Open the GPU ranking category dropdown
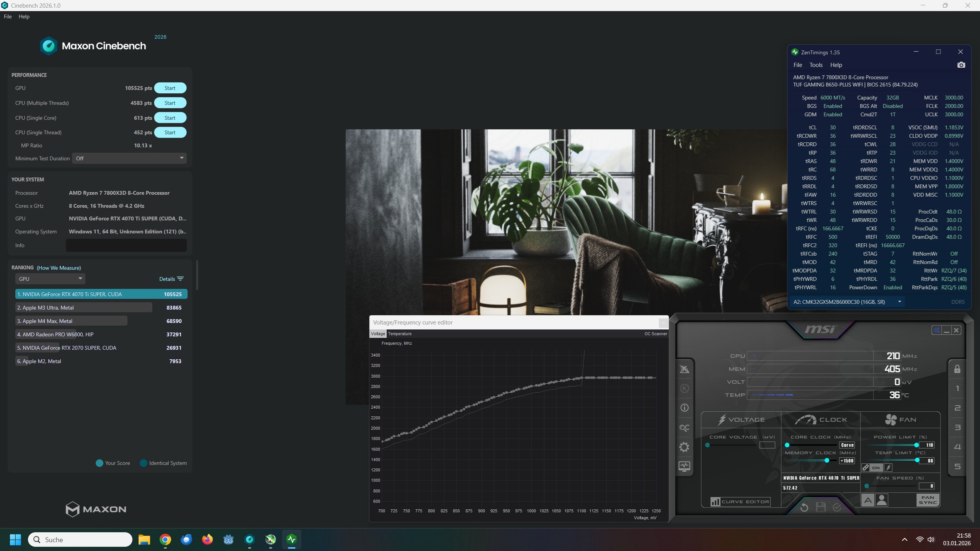Image resolution: width=980 pixels, height=551 pixels. [50, 279]
